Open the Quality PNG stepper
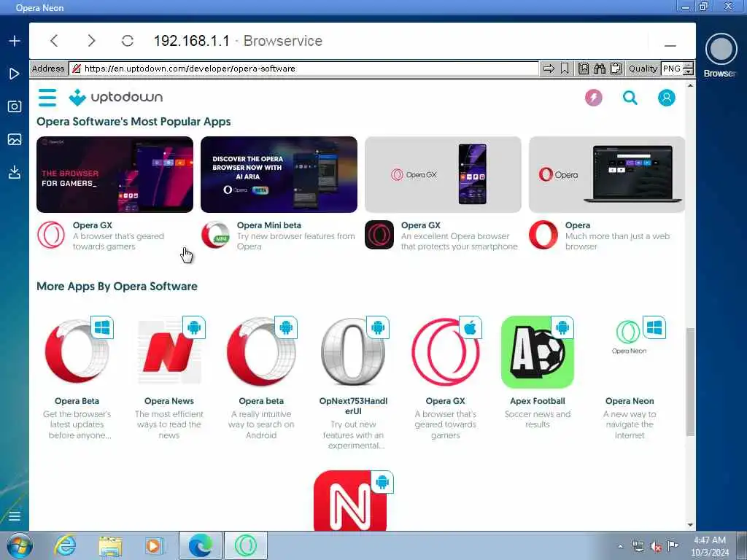 click(688, 69)
